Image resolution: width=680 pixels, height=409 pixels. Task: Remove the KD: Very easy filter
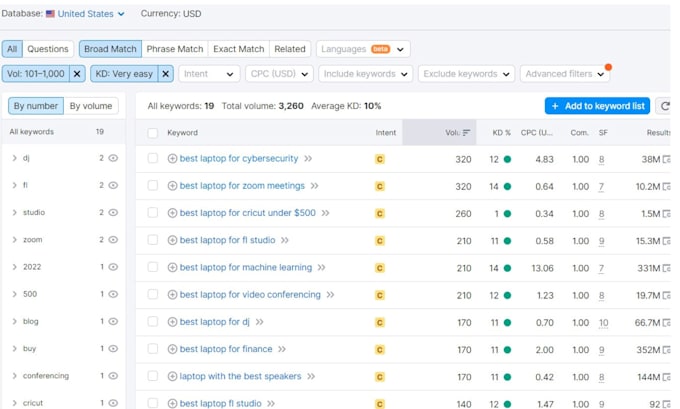(x=165, y=74)
